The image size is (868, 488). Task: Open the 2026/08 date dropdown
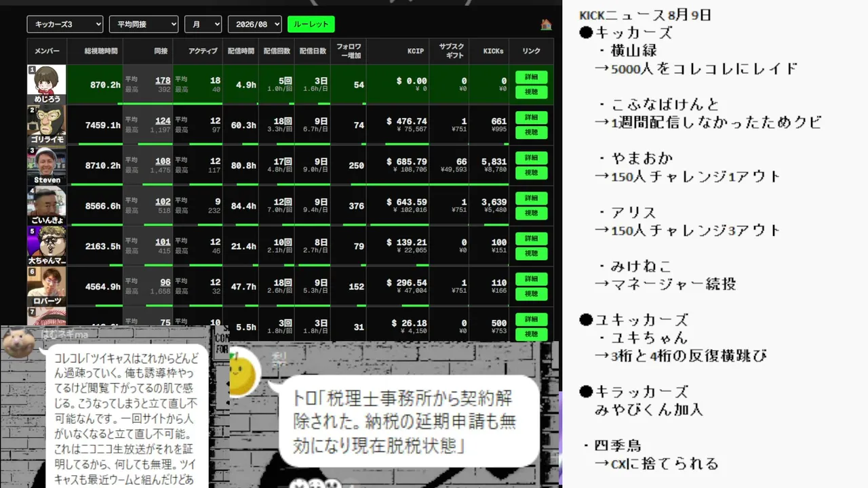click(255, 24)
